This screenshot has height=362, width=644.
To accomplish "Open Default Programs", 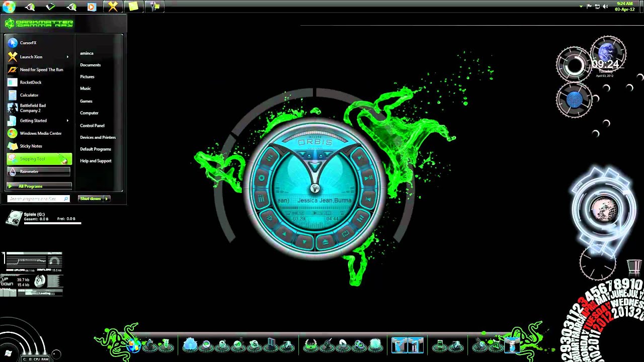I will coord(96,149).
